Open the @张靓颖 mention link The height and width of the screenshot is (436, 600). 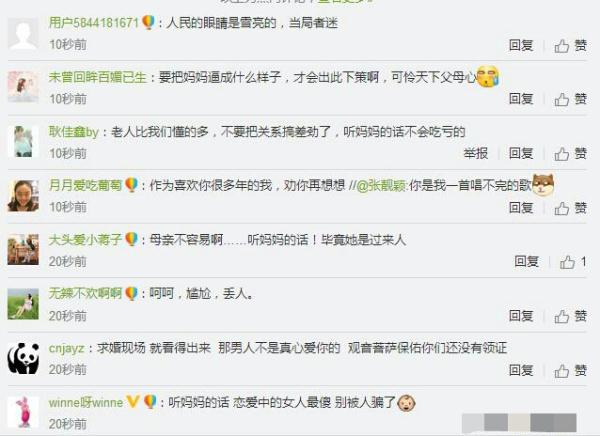(x=382, y=186)
